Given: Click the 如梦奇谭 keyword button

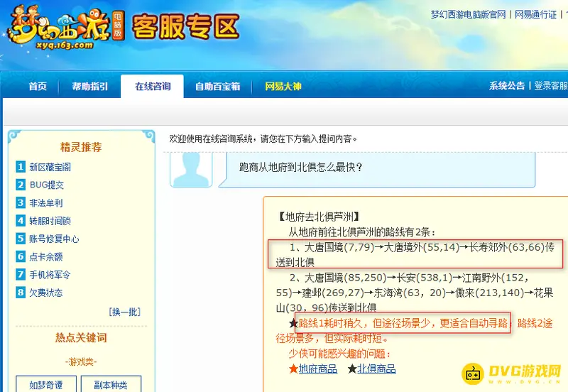Looking at the screenshot, I should click(46, 384).
